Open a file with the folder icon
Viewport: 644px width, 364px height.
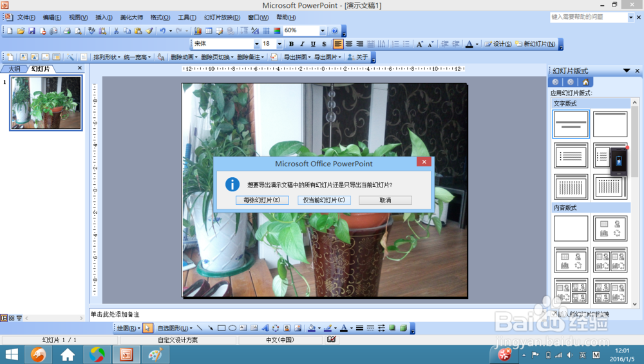21,31
